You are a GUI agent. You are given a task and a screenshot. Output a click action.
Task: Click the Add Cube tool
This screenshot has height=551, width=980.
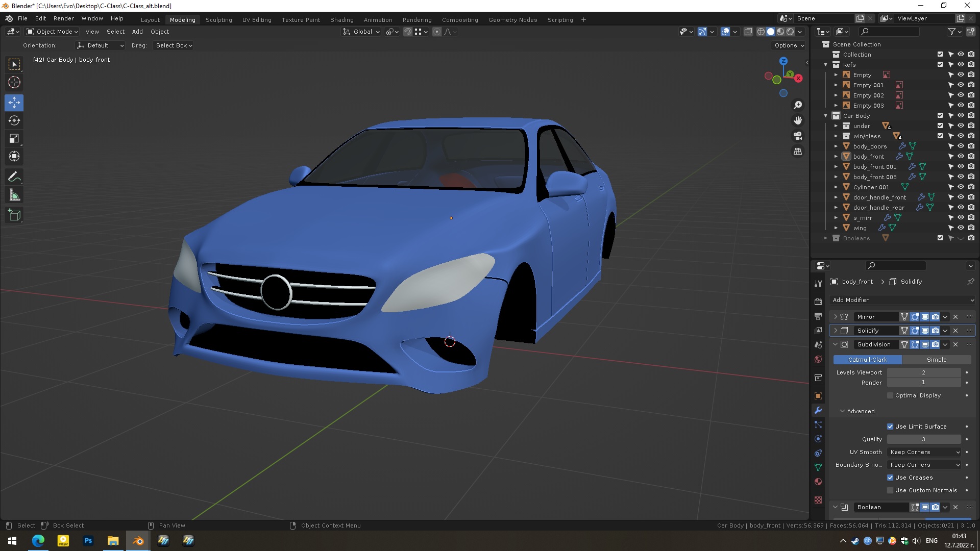14,215
